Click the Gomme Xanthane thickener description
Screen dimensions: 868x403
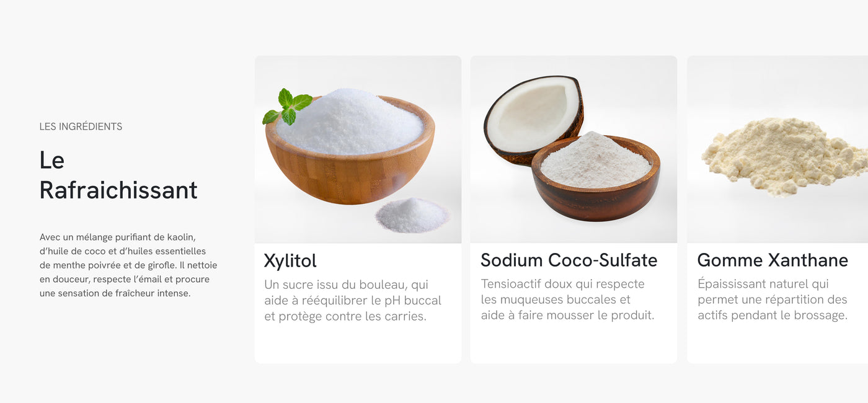(x=773, y=299)
